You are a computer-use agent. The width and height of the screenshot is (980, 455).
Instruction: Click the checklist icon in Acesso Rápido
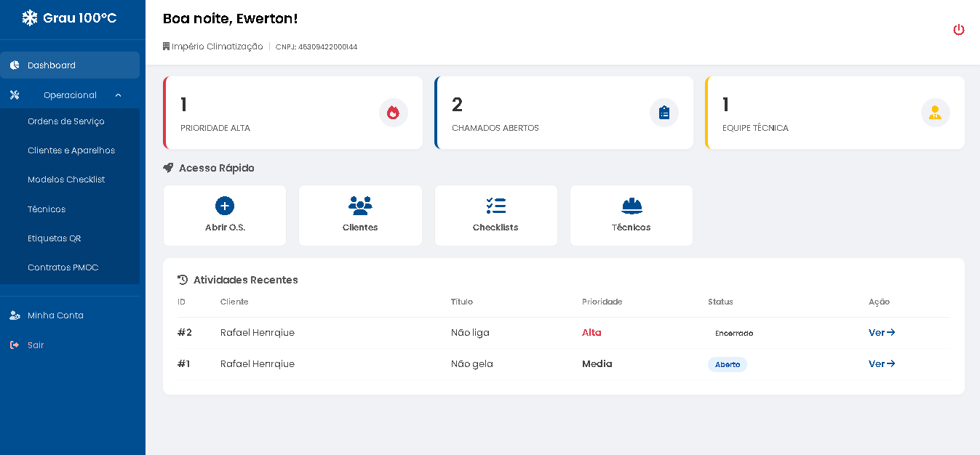(495, 206)
